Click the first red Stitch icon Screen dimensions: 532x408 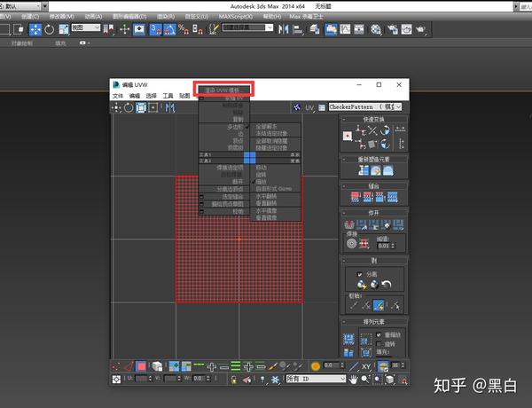[x=355, y=197]
